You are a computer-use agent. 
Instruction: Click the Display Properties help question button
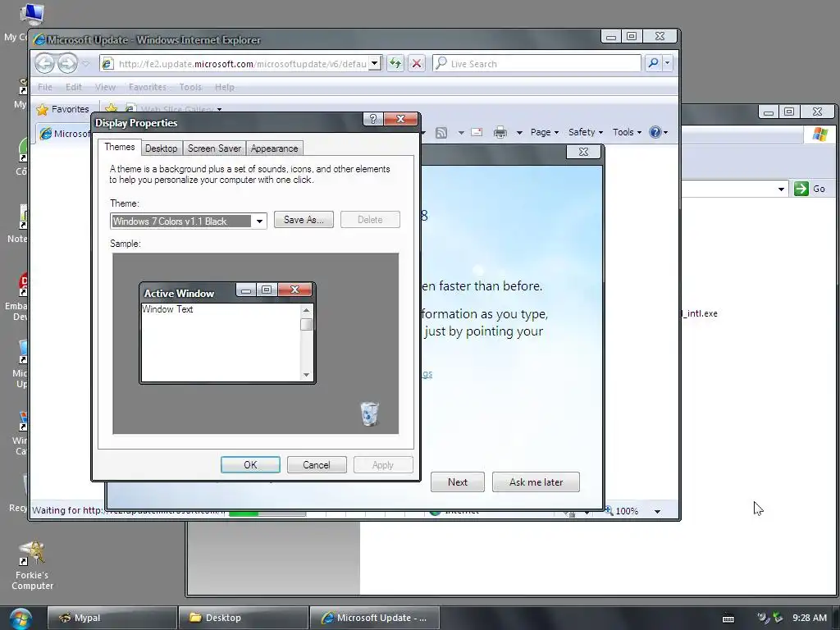[373, 119]
